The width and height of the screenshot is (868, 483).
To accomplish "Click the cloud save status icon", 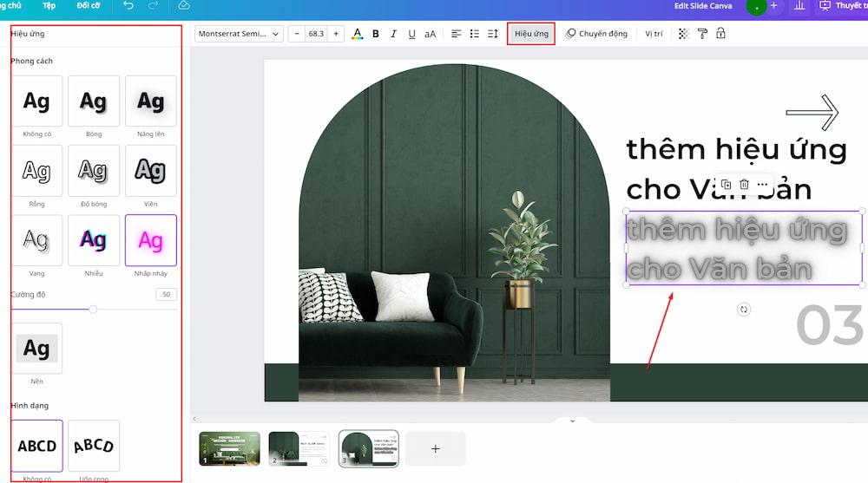I will (184, 5).
